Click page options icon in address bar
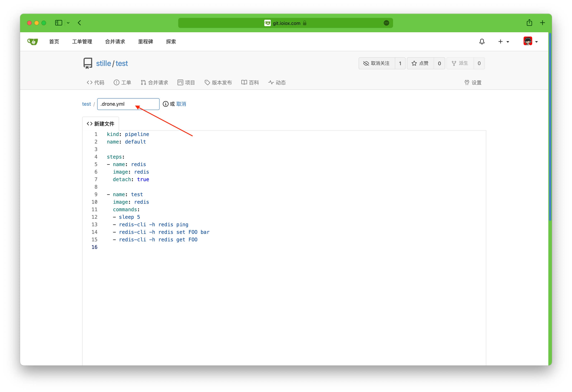 pyautogui.click(x=386, y=23)
